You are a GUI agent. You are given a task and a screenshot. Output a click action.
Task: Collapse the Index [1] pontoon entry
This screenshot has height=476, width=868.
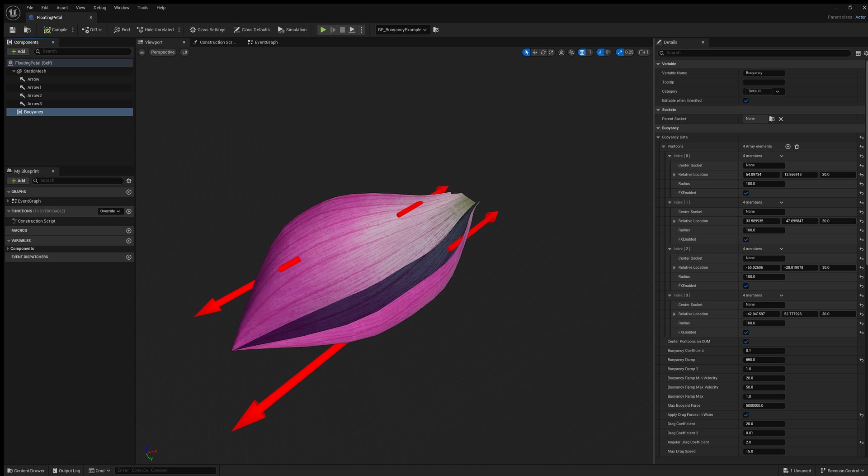670,203
